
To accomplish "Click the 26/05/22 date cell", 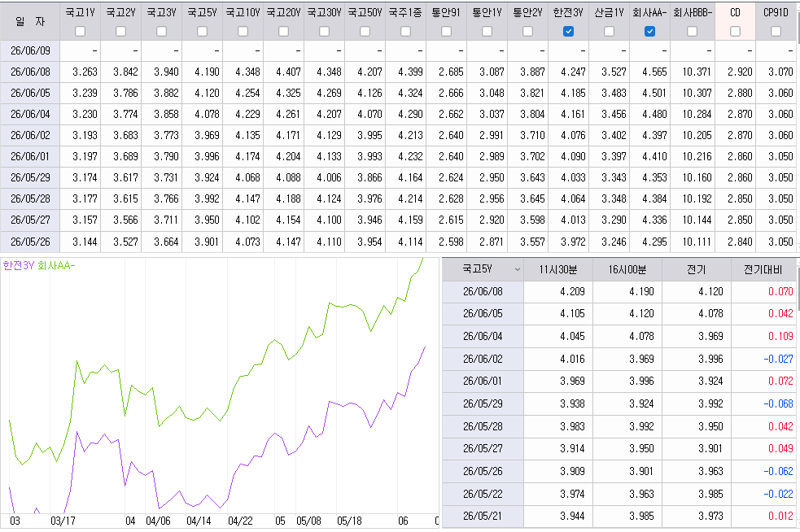I will [x=483, y=494].
